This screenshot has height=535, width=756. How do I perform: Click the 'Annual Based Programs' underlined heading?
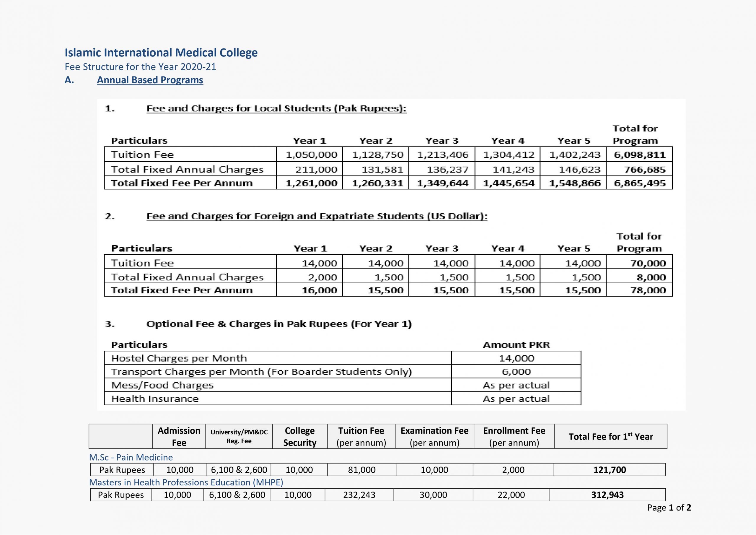pyautogui.click(x=150, y=80)
